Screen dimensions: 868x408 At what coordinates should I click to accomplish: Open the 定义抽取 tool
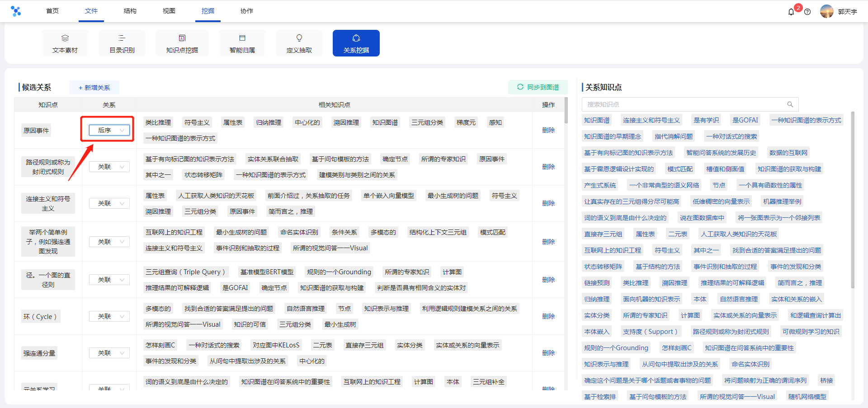299,43
